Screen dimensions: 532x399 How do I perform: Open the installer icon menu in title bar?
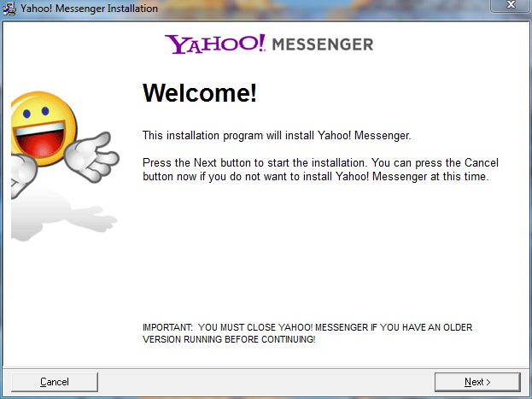coord(9,9)
